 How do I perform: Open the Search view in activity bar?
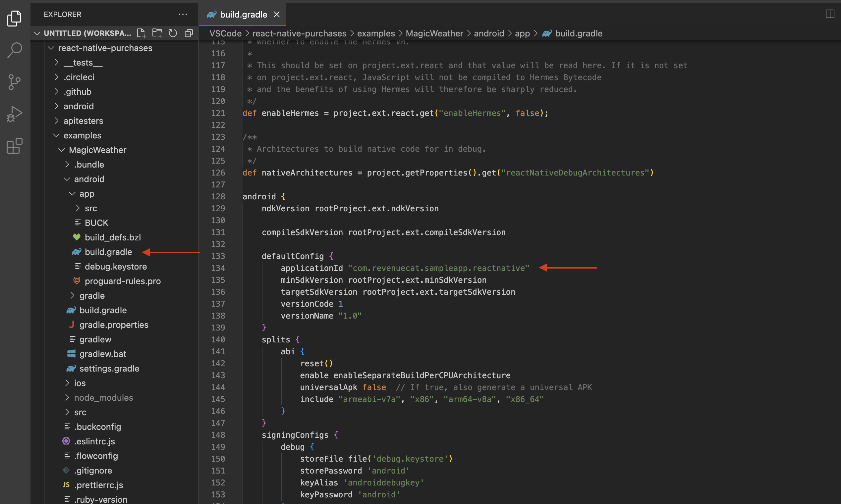click(15, 50)
